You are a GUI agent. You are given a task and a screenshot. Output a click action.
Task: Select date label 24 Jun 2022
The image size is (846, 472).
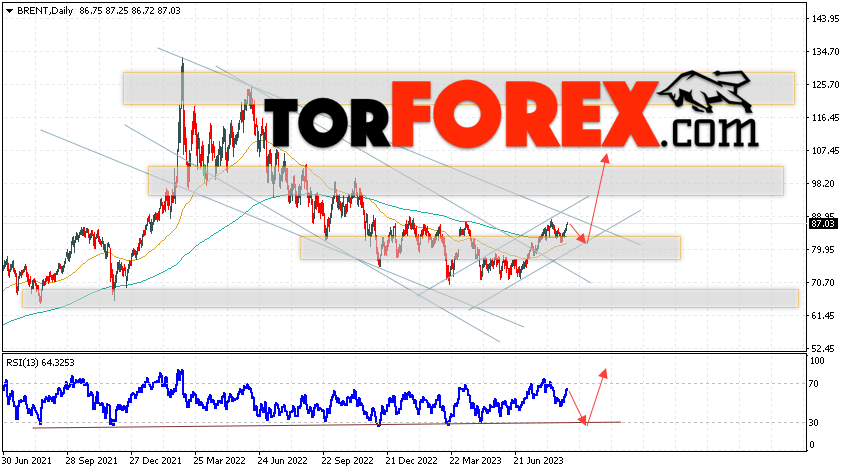pos(283,461)
